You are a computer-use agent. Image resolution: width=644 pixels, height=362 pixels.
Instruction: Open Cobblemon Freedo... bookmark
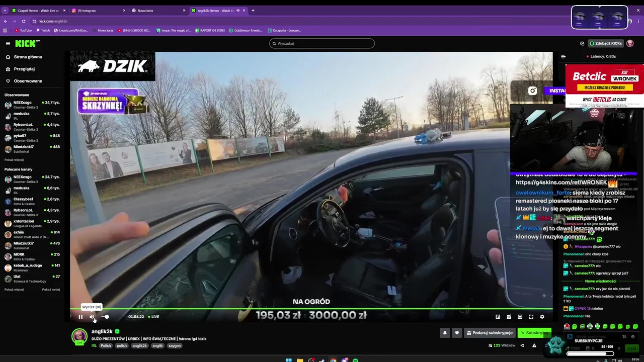click(x=246, y=31)
